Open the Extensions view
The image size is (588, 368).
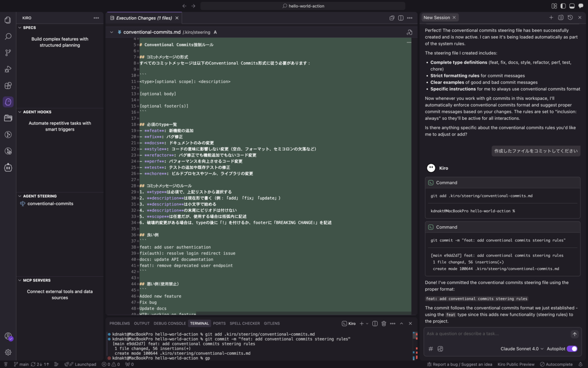(x=7, y=85)
